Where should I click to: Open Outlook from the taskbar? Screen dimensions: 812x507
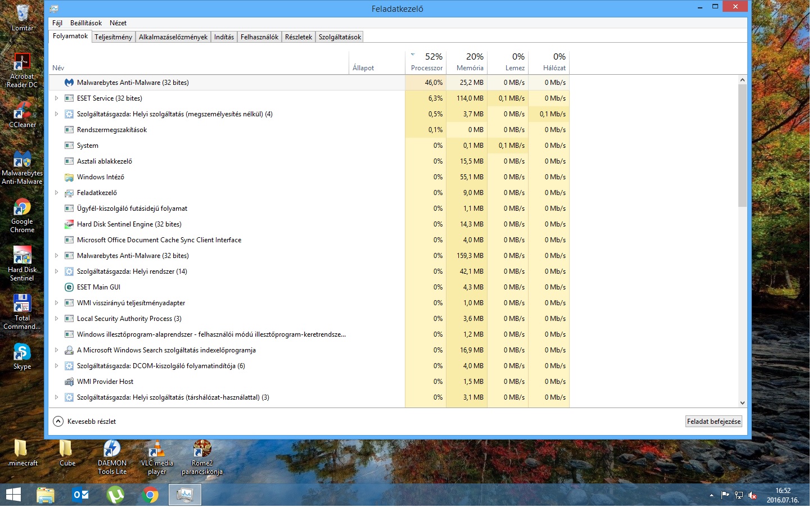click(80, 495)
